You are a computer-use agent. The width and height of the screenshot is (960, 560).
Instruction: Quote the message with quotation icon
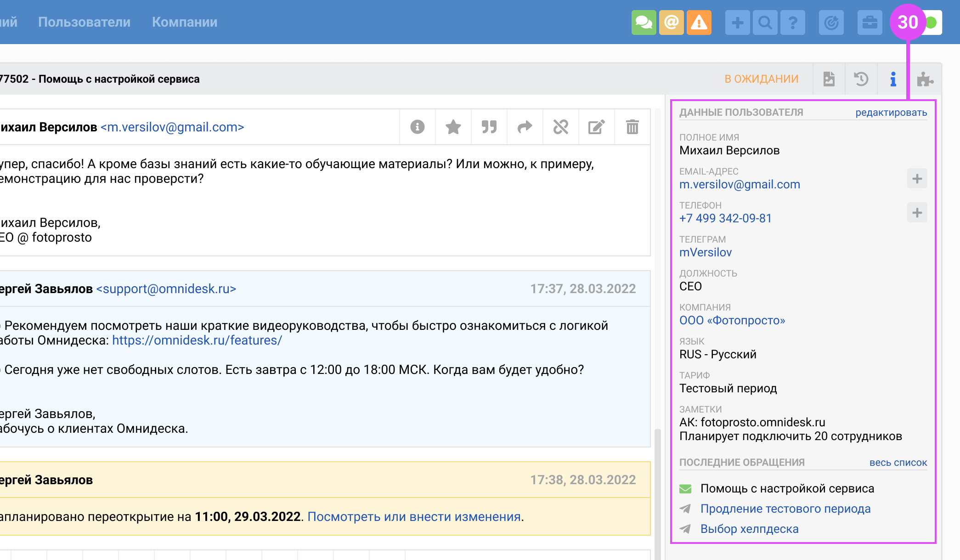click(489, 127)
